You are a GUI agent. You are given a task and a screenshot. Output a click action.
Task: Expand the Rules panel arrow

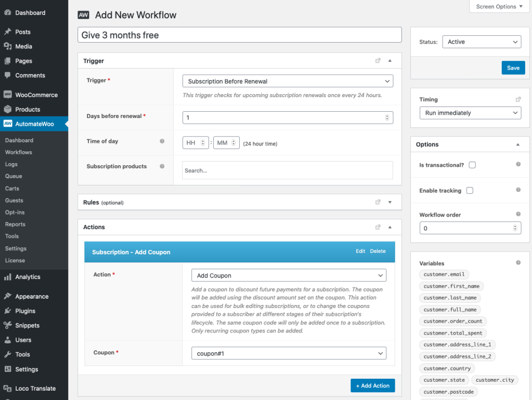tap(390, 202)
